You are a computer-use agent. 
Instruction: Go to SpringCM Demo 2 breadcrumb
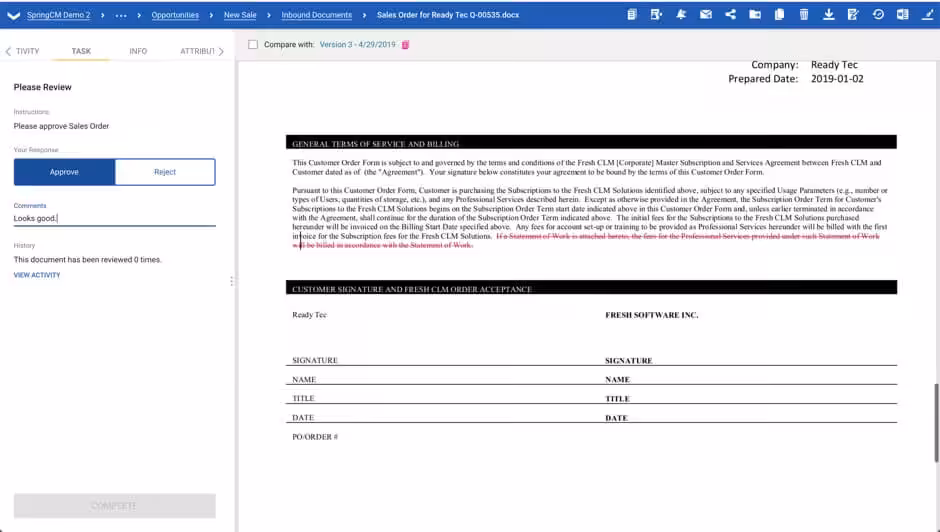[58, 15]
